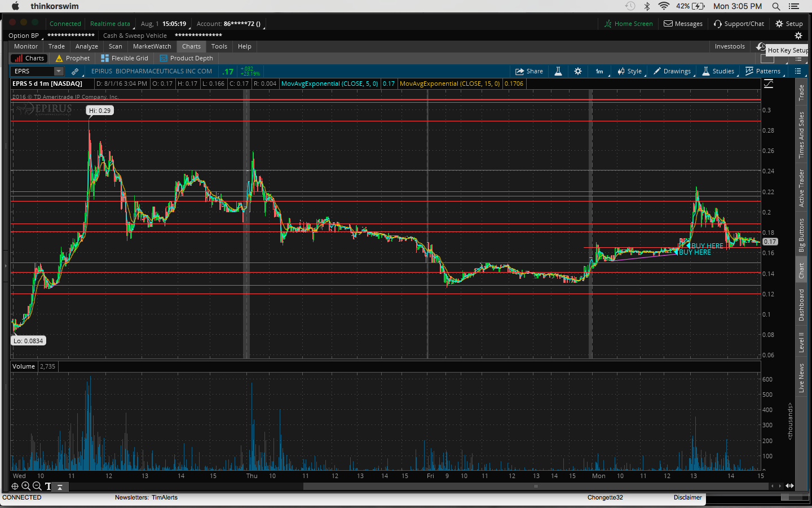812x508 pixels.
Task: Click the Hot Key Setup clock icon
Action: point(761,47)
